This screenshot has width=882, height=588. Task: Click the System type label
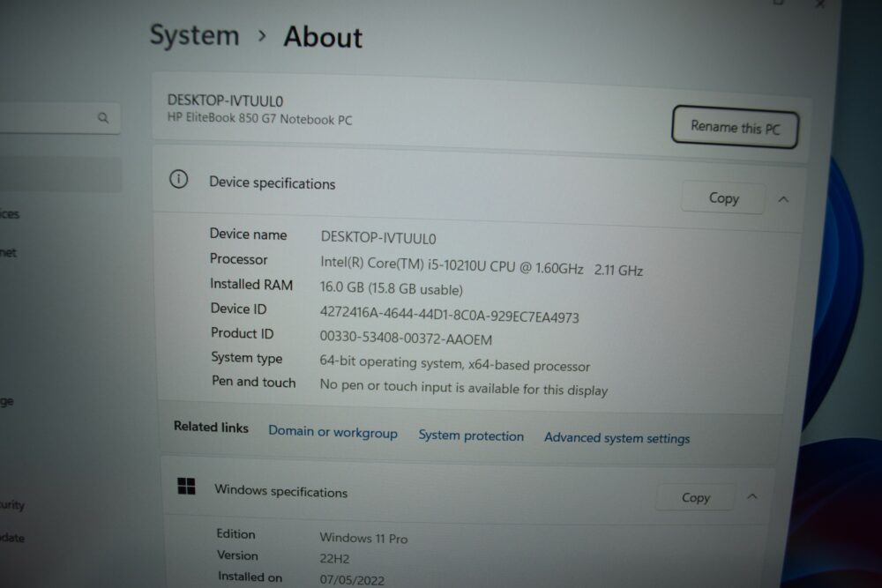(246, 358)
